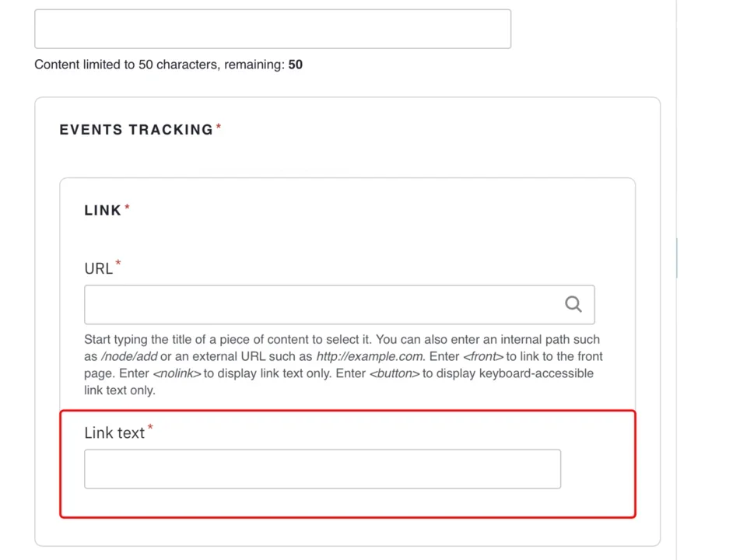Expand the LINK fieldset heading
747x560 pixels.
click(102, 210)
